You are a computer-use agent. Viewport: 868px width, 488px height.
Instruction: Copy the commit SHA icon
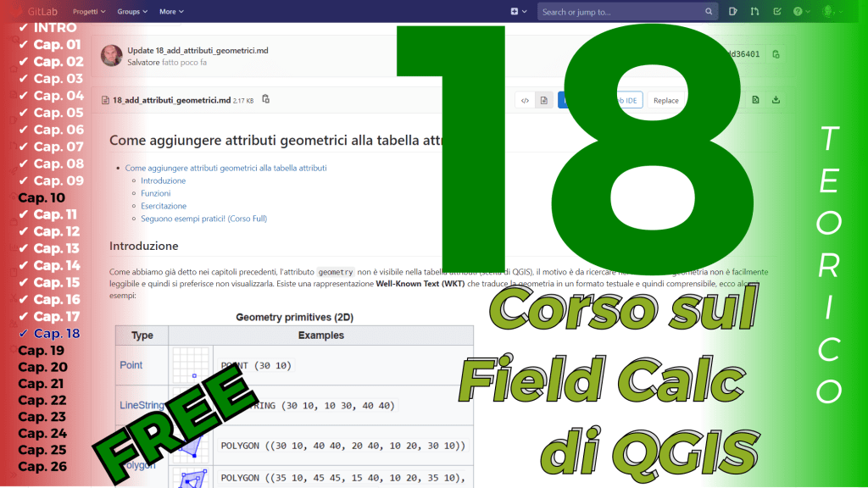click(776, 55)
